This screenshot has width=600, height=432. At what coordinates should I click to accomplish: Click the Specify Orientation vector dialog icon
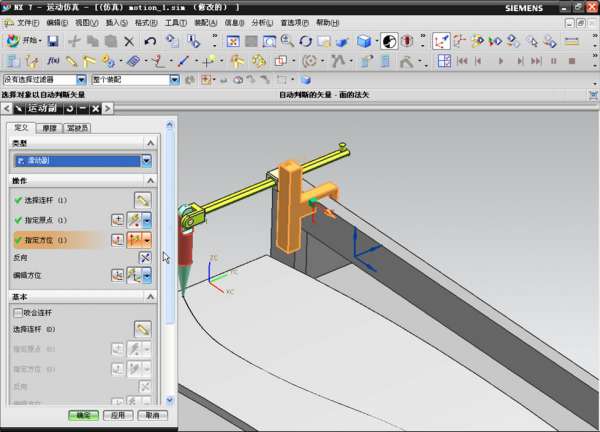point(117,240)
